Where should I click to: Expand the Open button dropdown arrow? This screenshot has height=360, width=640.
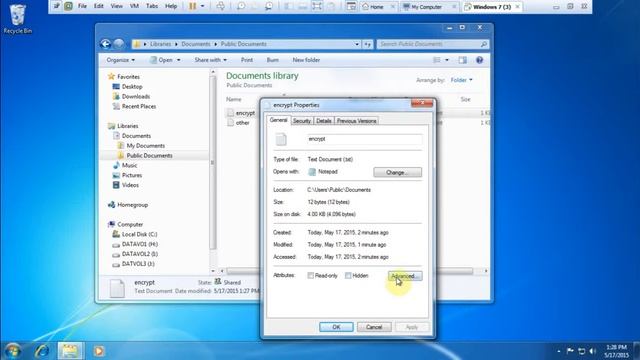click(x=178, y=60)
